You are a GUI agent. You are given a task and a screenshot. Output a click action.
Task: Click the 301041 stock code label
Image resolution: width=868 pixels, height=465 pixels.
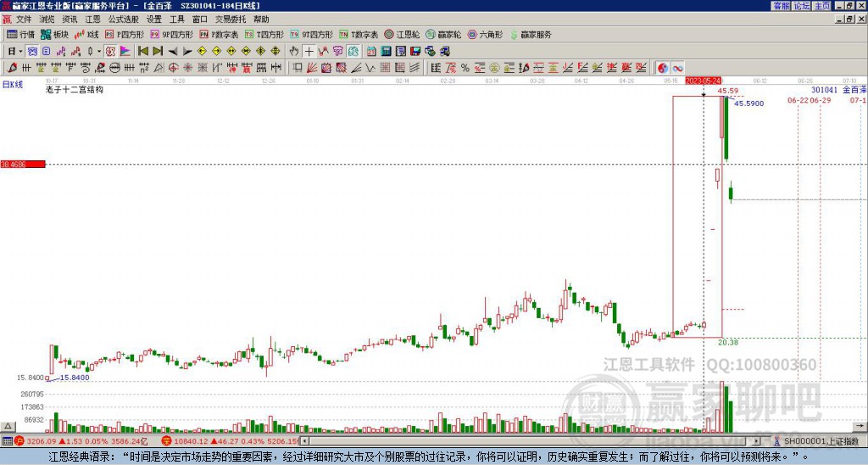[824, 90]
